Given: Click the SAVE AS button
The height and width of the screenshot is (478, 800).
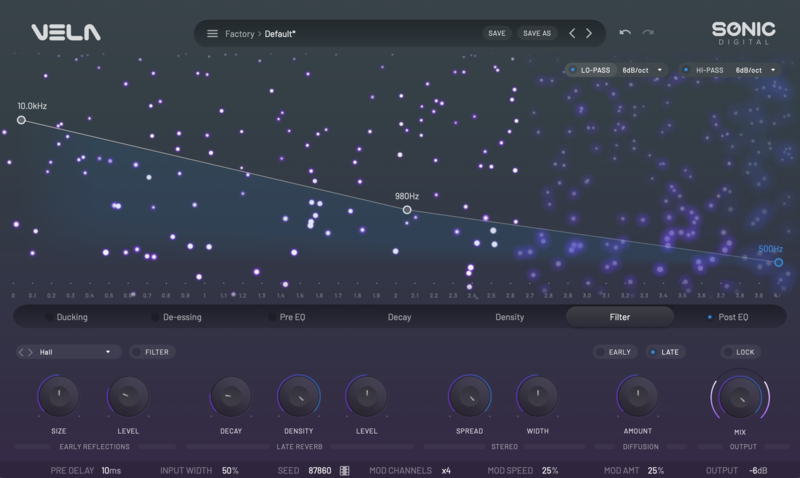Looking at the screenshot, I should coord(537,33).
